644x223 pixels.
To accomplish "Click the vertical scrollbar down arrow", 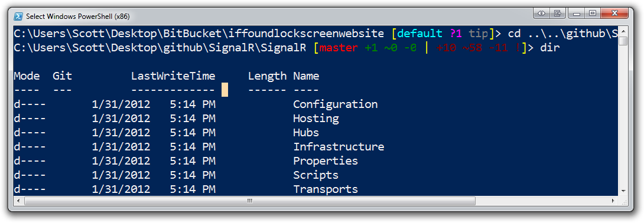I will pyautogui.click(x=623, y=191).
